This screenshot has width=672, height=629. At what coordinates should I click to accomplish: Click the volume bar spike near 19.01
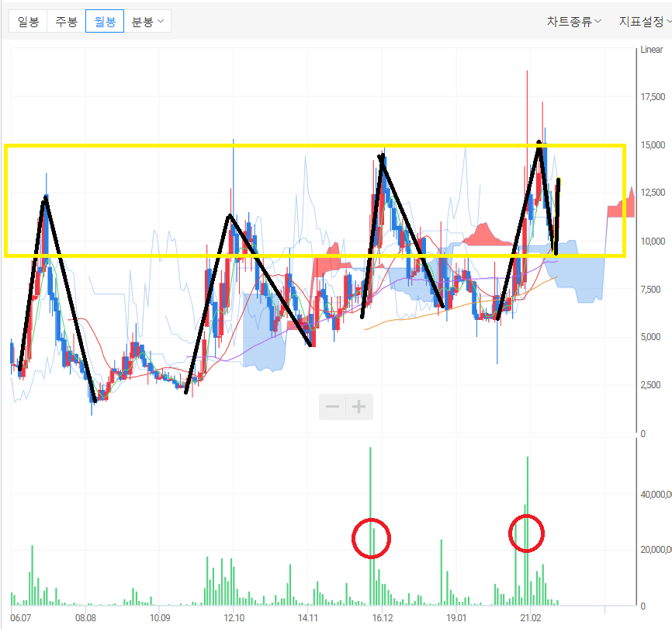tap(442, 572)
